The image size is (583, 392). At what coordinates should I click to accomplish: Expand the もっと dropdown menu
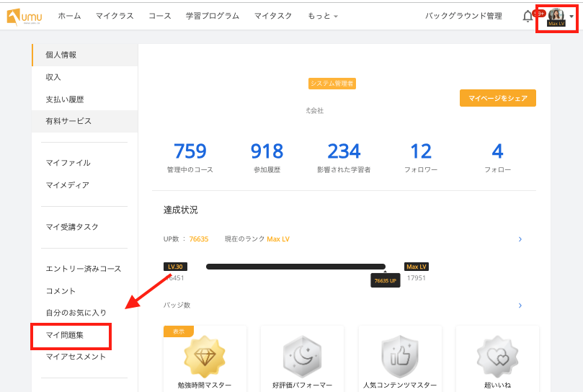[322, 16]
